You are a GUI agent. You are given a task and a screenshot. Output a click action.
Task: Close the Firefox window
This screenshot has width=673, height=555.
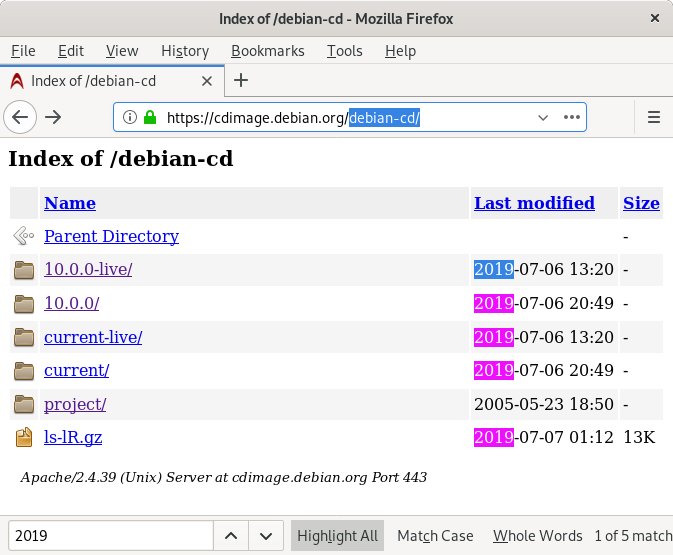click(x=655, y=18)
